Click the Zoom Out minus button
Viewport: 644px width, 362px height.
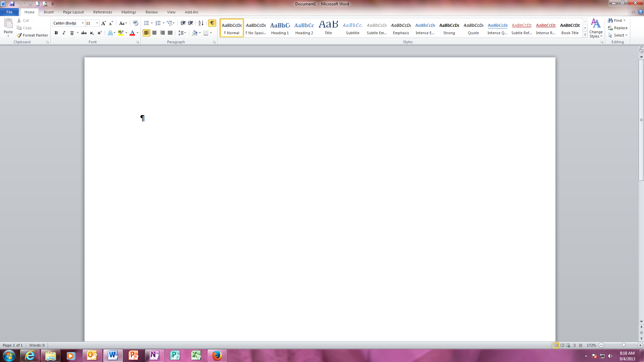tap(601, 345)
